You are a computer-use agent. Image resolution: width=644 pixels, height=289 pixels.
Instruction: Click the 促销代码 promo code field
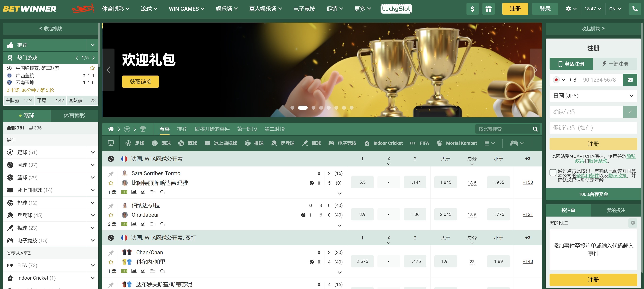tap(593, 128)
